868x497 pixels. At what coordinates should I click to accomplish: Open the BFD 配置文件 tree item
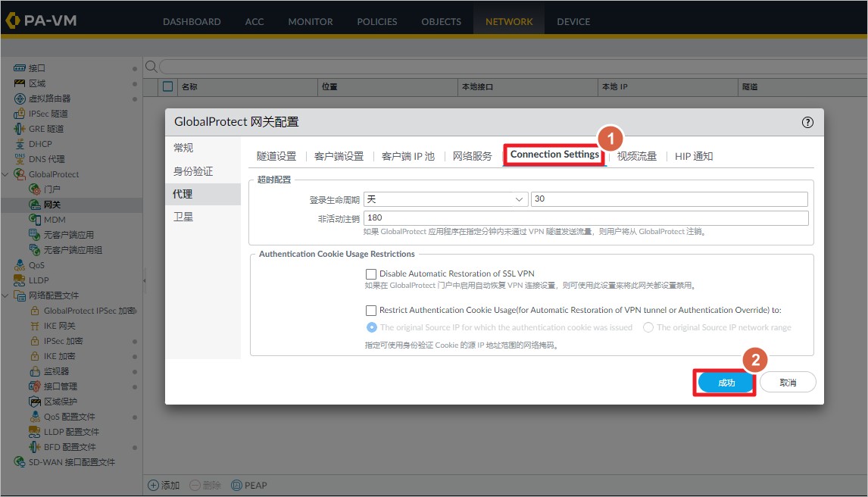tap(70, 447)
